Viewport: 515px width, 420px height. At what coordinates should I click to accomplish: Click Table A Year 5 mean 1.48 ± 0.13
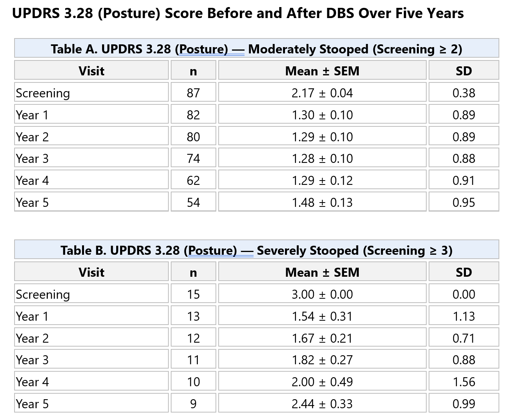(322, 202)
